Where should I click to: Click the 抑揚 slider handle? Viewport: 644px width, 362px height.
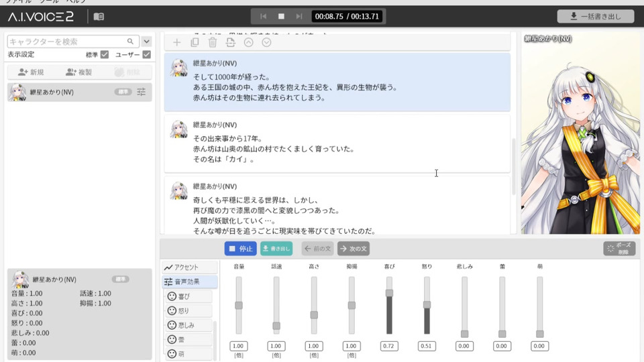(x=352, y=306)
